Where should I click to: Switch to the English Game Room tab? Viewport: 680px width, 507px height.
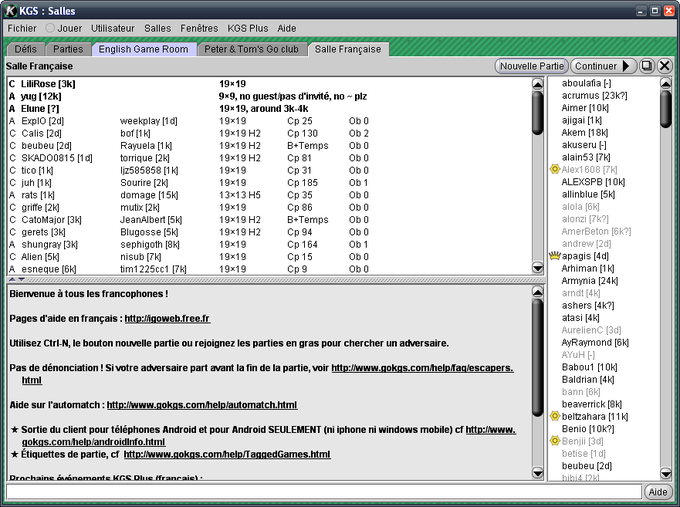pyautogui.click(x=144, y=49)
